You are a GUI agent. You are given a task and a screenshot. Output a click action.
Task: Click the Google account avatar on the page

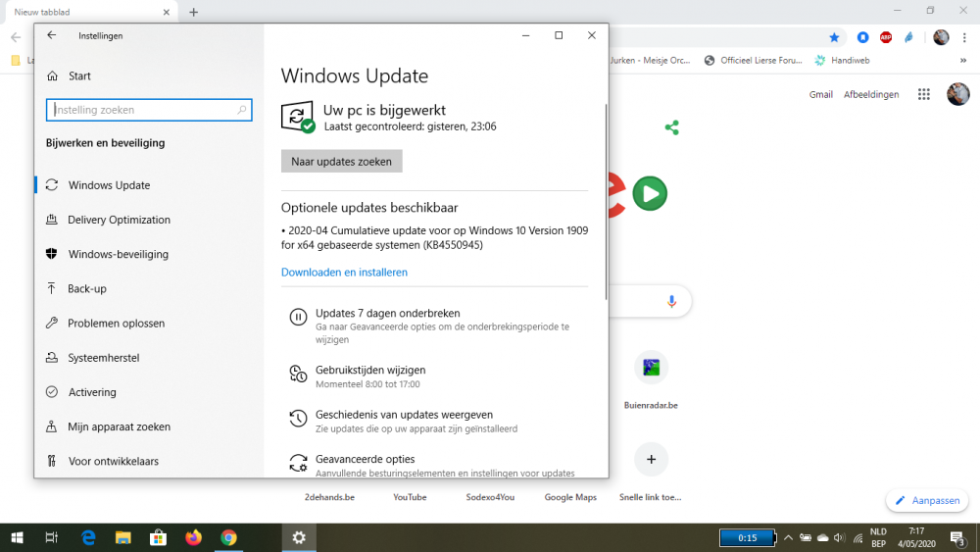pos(957,94)
